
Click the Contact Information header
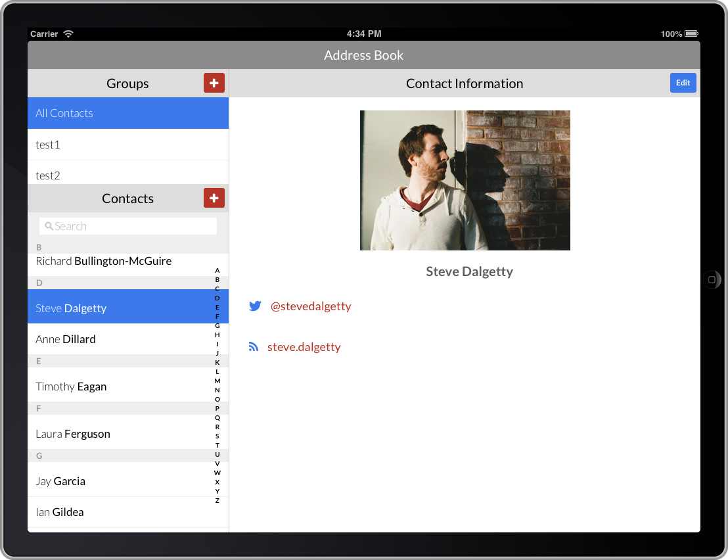click(x=465, y=83)
